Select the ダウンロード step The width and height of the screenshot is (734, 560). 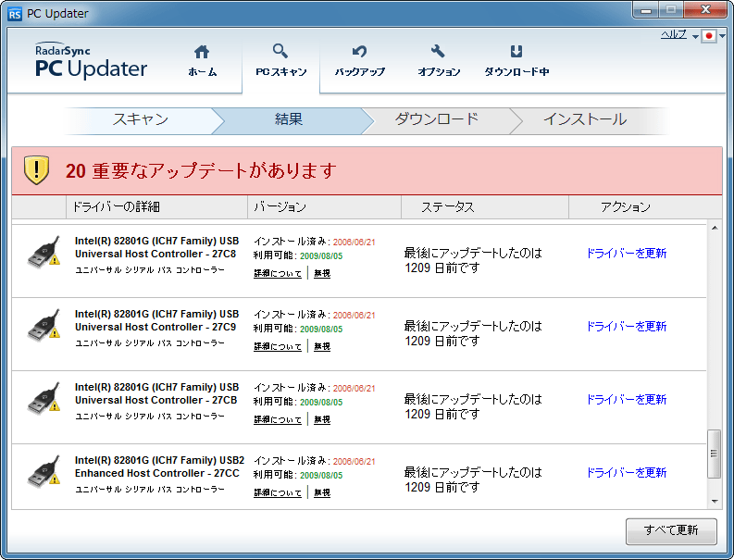click(436, 119)
